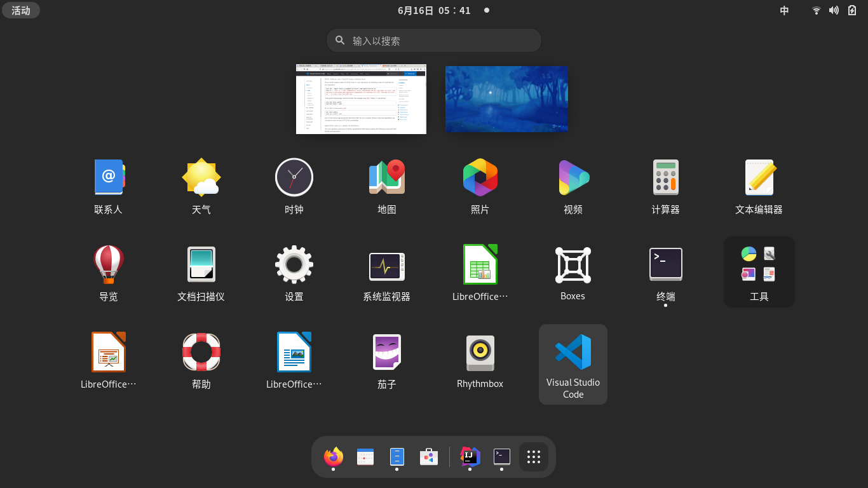
Task: Select the Firefox window thumbnail
Action: tap(360, 98)
